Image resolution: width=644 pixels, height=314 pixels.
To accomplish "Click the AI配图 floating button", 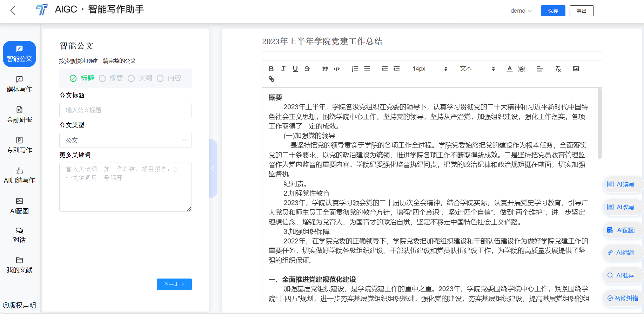I will 623,230.
